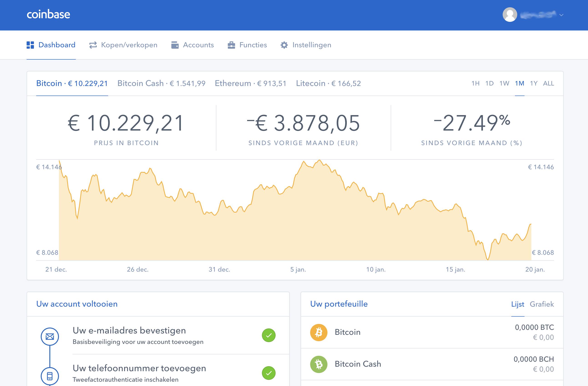Viewport: 588px width, 386px height.
Task: Click the green checkmark for e-mailadres bevestigen
Action: 269,335
